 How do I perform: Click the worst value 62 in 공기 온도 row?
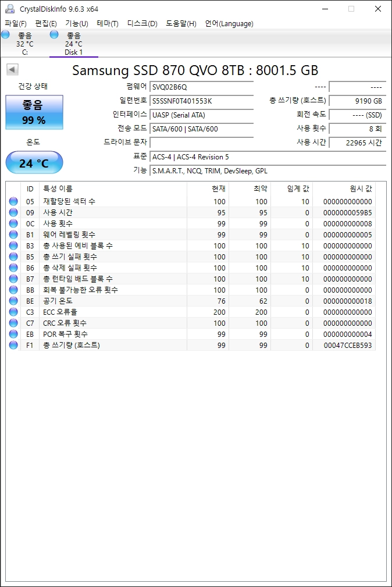point(263,301)
